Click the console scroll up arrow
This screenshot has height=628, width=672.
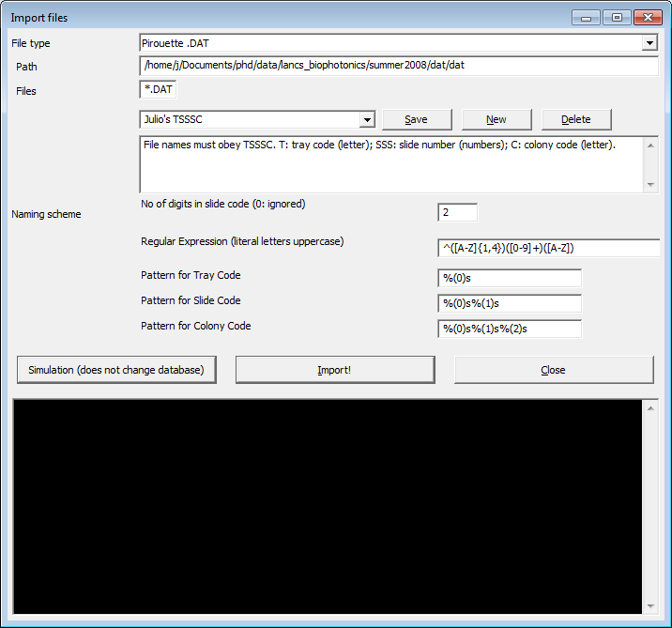tap(650, 408)
